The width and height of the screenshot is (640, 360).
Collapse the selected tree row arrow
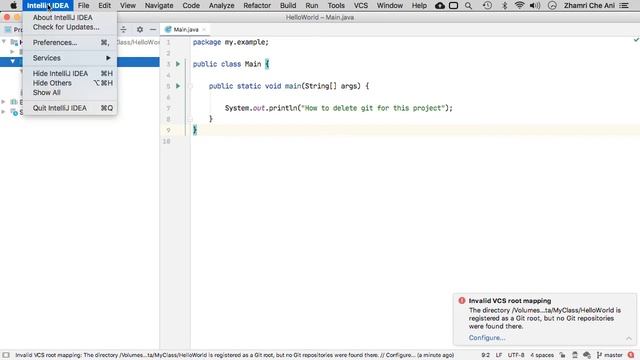pos(13,62)
